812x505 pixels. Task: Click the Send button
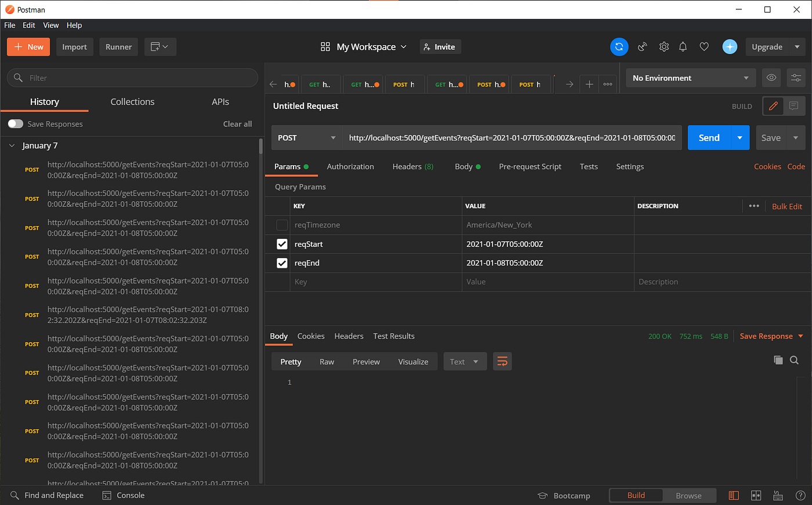pyautogui.click(x=708, y=137)
